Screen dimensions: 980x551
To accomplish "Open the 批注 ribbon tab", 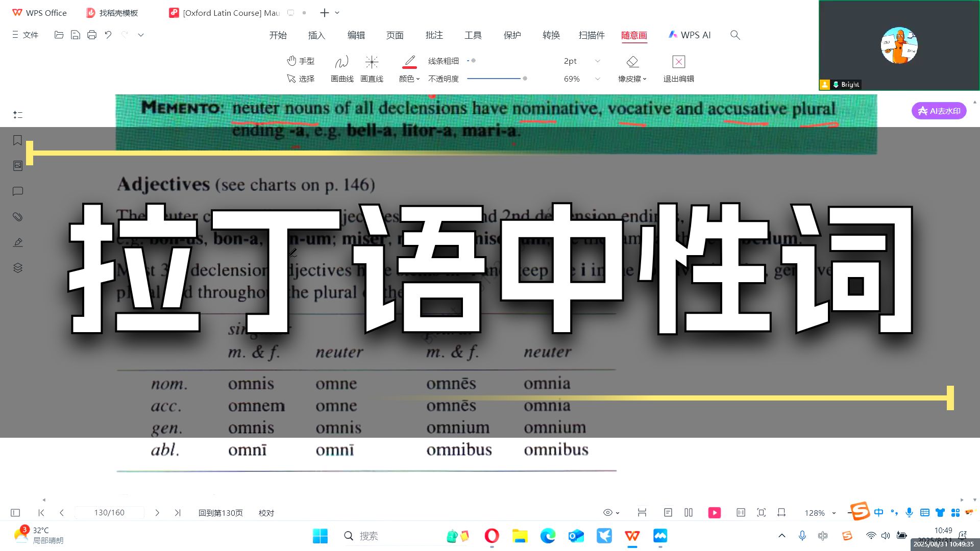I will pyautogui.click(x=434, y=35).
